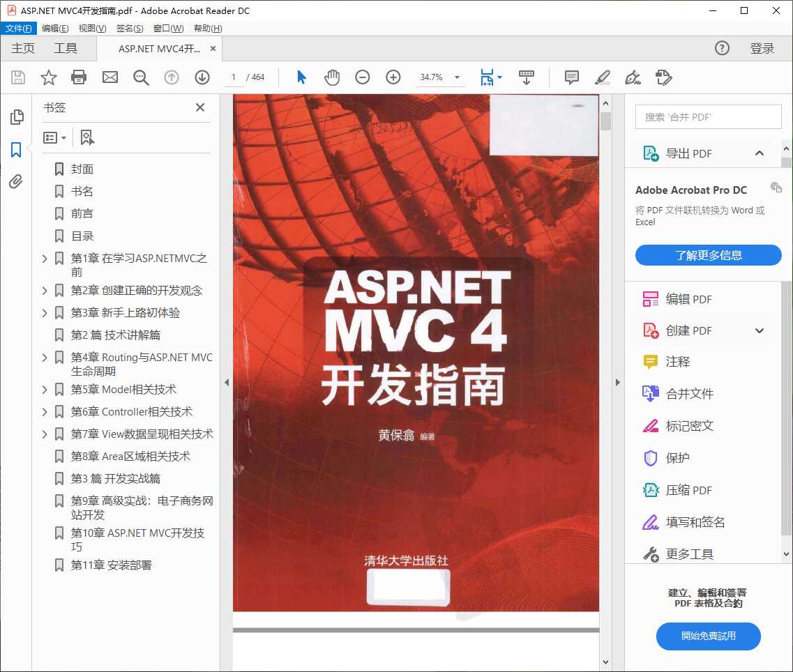Open the Help question mark
This screenshot has width=793, height=672.
722,48
